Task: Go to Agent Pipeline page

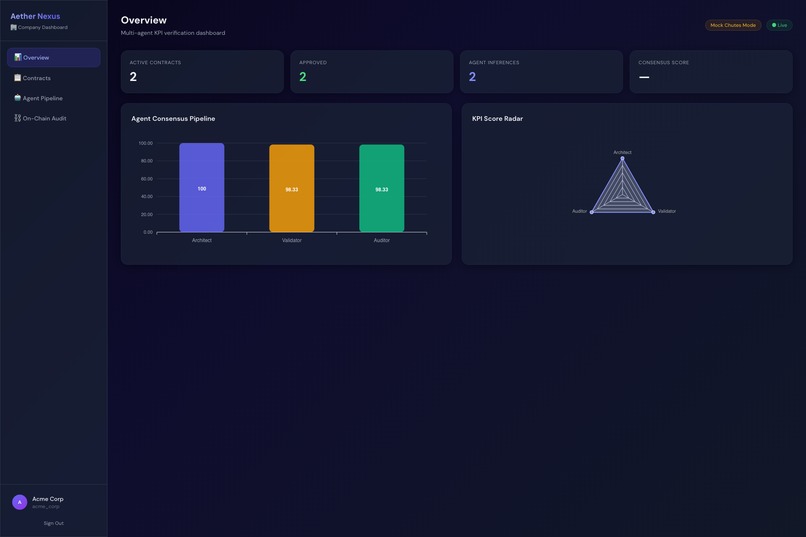Action: pyautogui.click(x=53, y=98)
